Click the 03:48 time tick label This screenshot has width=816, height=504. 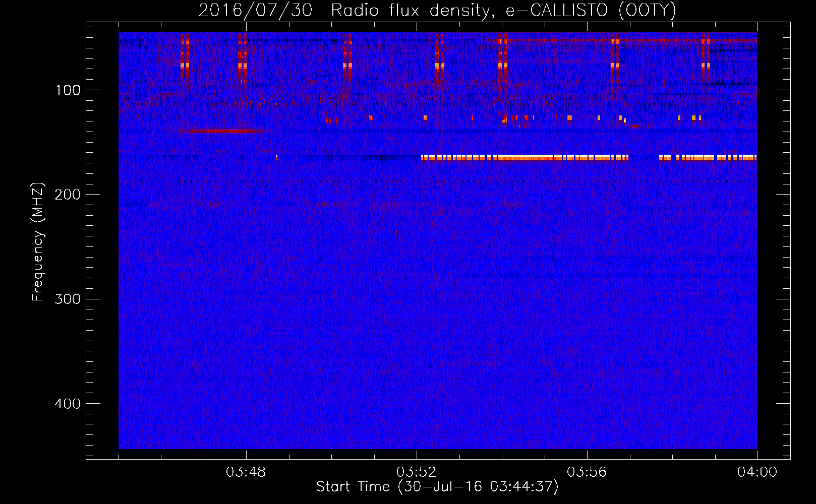246,472
